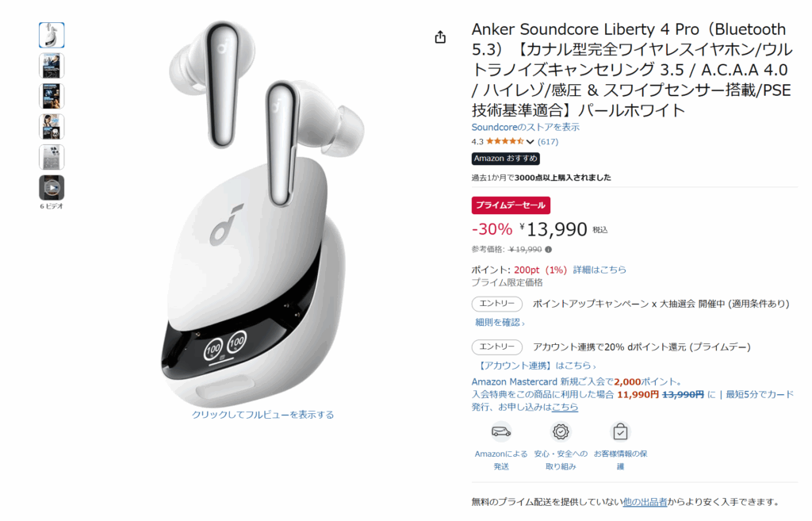
Task: Select the fourth product thumbnail
Action: (x=52, y=127)
